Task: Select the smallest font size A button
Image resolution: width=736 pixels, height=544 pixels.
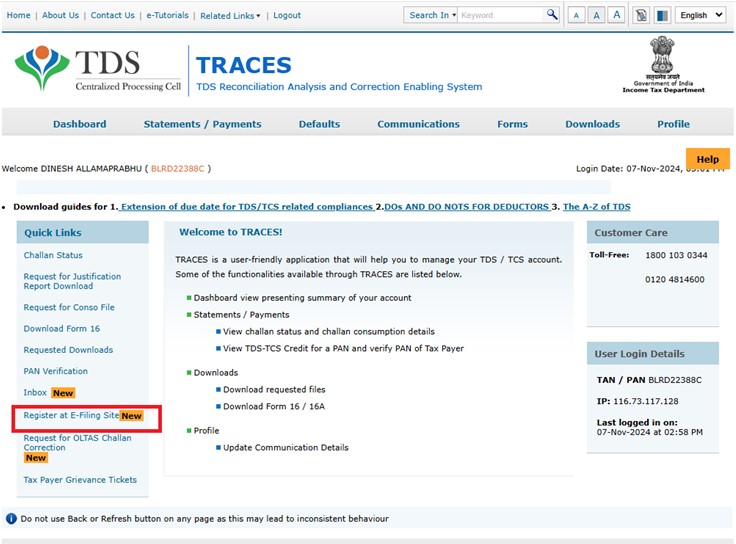Action: click(x=576, y=15)
